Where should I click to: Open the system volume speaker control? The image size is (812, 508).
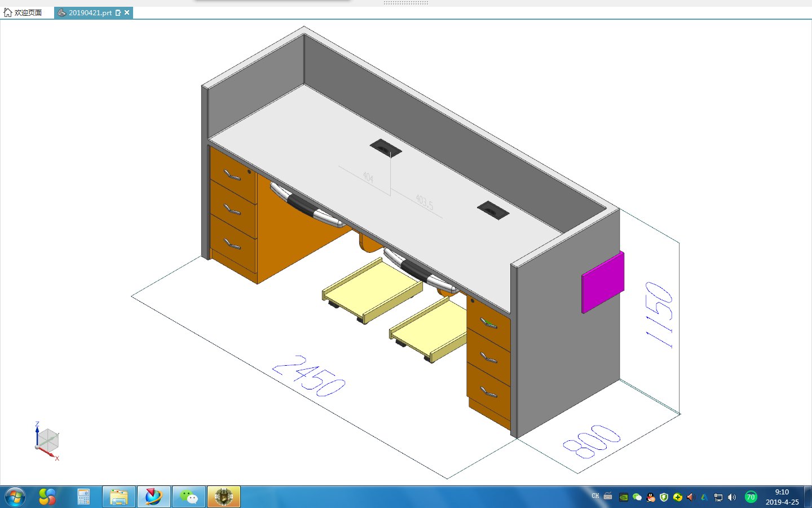[x=732, y=497]
